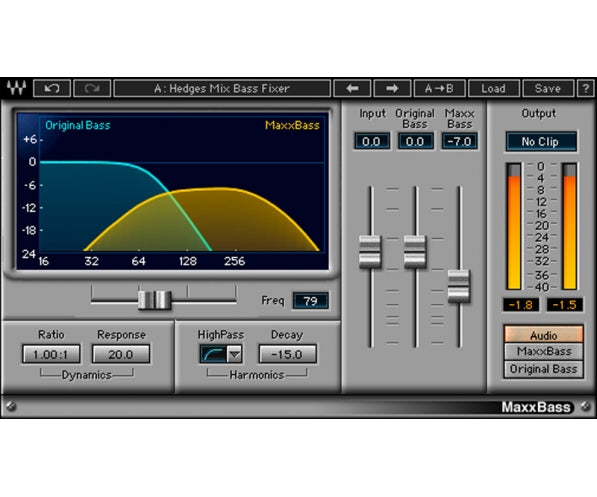Click the Input gain value 0.0
The image size is (597, 497).
tap(371, 142)
